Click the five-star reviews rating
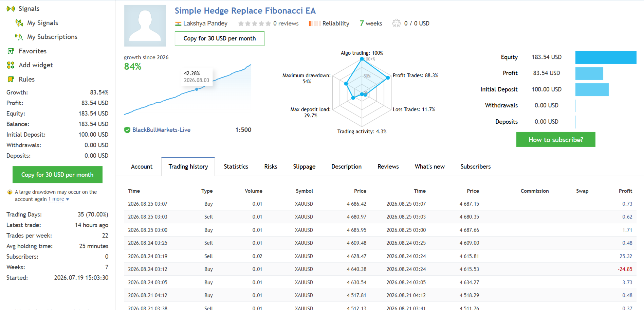This screenshot has width=644, height=310. click(255, 23)
